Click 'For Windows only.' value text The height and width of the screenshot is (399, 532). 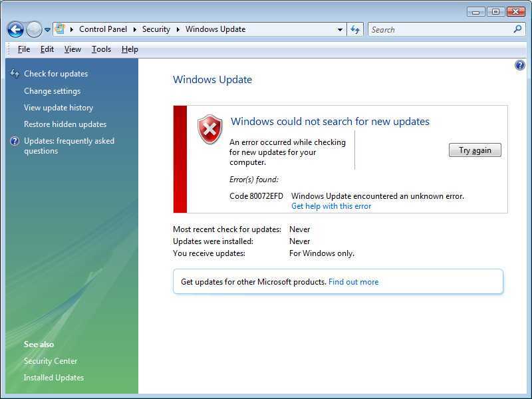(x=322, y=253)
